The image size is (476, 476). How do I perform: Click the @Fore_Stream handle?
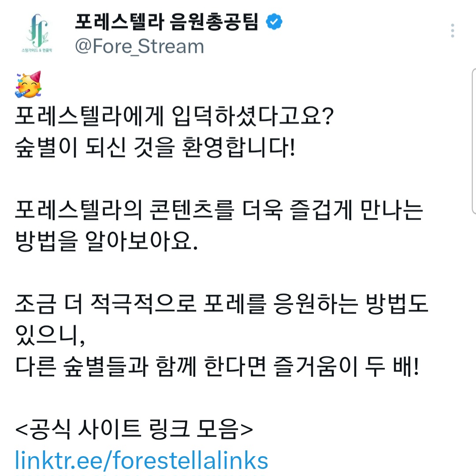pyautogui.click(x=140, y=46)
